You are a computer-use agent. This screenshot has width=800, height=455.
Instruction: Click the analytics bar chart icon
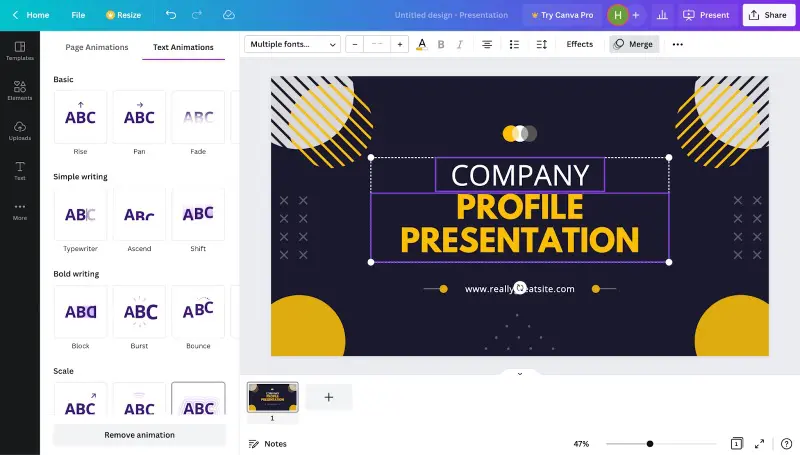click(x=662, y=15)
